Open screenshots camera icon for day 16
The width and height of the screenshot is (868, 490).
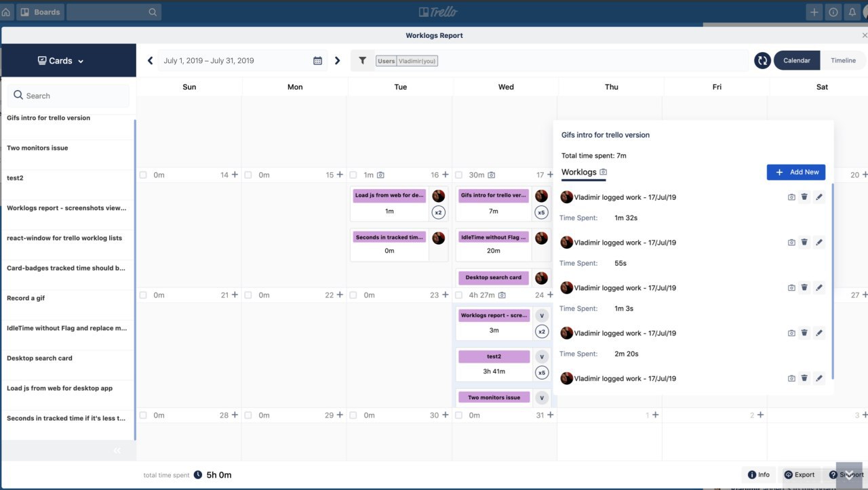tap(380, 175)
